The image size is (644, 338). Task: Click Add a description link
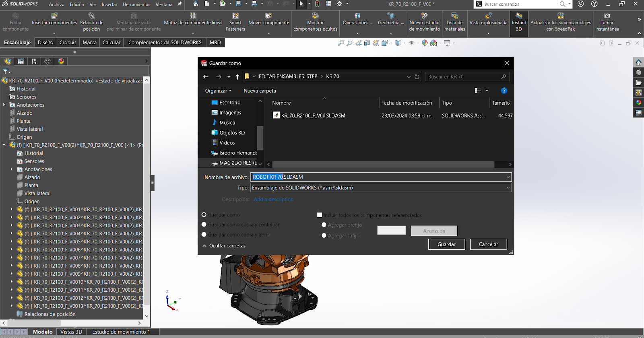click(273, 199)
